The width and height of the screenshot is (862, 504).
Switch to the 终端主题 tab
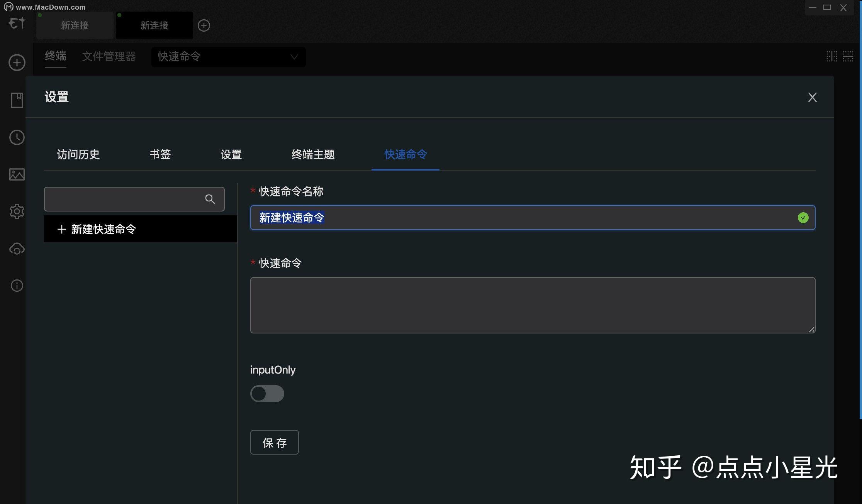coord(313,154)
